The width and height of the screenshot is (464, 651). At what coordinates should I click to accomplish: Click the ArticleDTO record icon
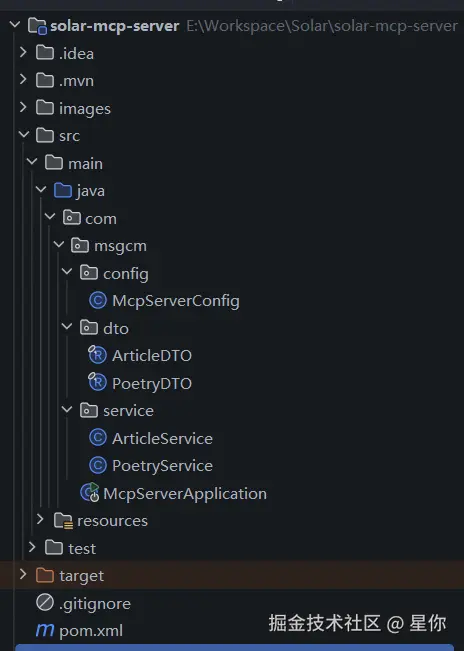pyautogui.click(x=98, y=355)
